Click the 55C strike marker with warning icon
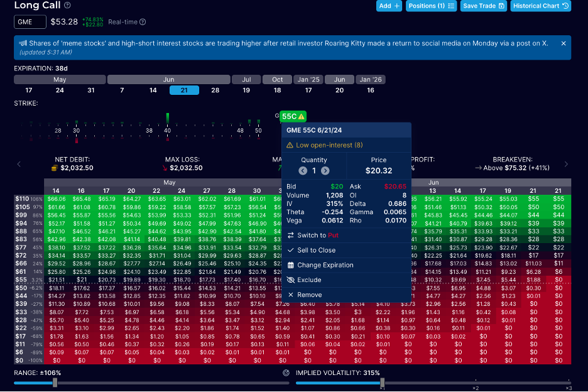The height and width of the screenshot is (392, 588). click(x=293, y=116)
